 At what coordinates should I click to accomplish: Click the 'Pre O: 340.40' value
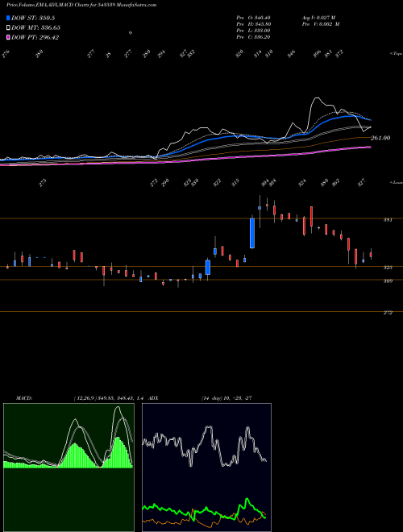click(x=253, y=18)
